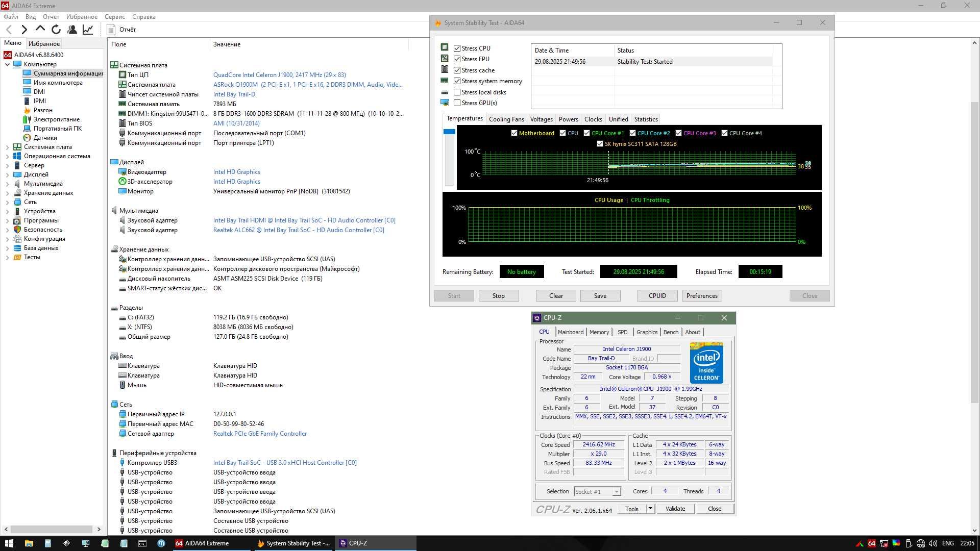Click the blue graph scale slider
This screenshot has width=980, height=551.
point(449,132)
